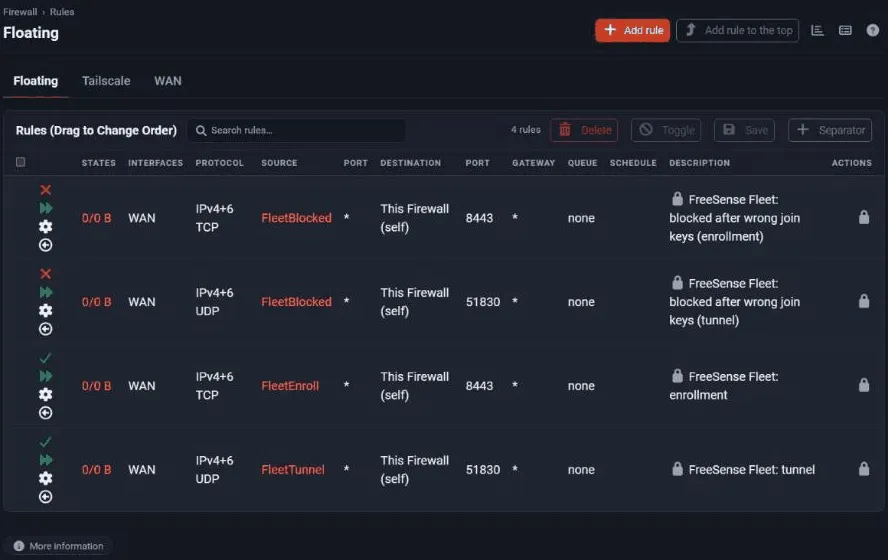
Task: Click the Schedule column header
Action: (633, 163)
